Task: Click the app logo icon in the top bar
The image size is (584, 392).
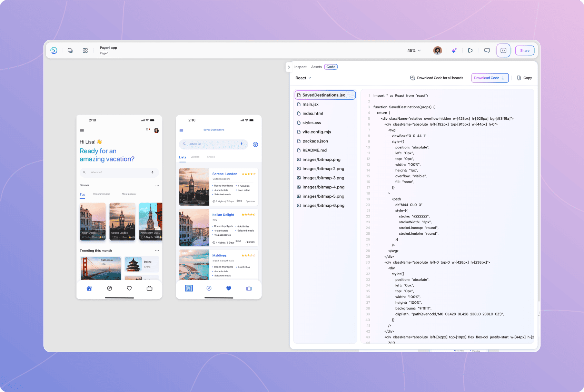Action: click(54, 50)
